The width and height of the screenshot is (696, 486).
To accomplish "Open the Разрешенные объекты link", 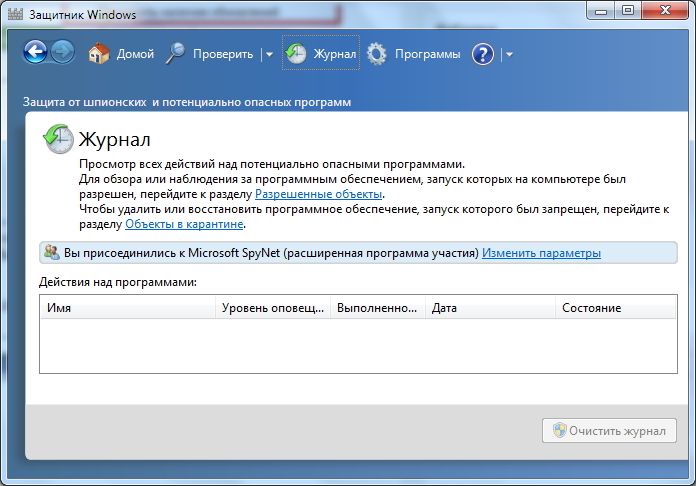I will (x=319, y=194).
